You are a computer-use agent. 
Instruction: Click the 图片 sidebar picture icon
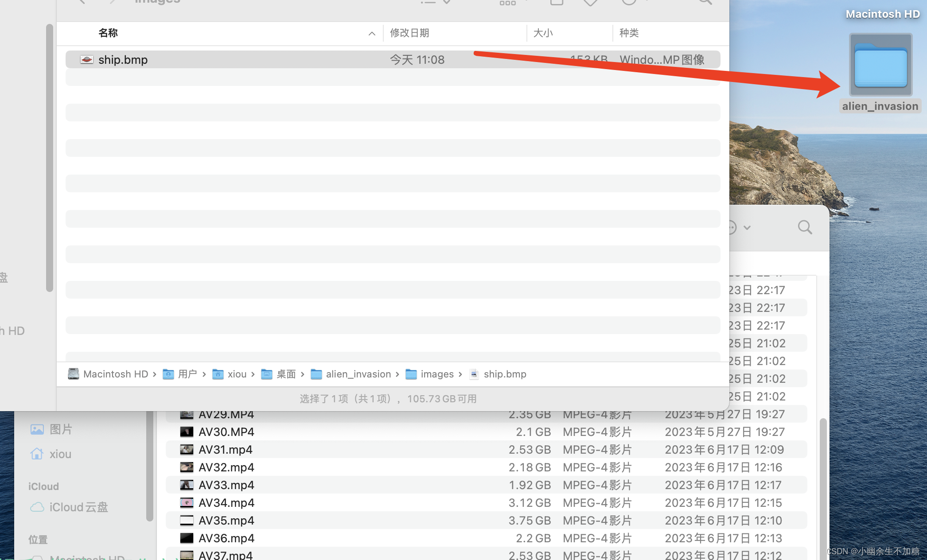click(x=37, y=429)
